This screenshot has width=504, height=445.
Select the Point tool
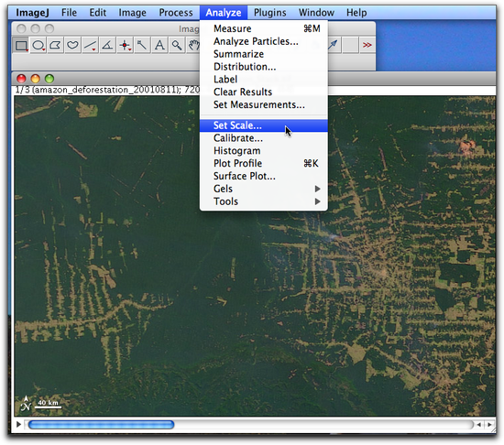pyautogui.click(x=125, y=45)
